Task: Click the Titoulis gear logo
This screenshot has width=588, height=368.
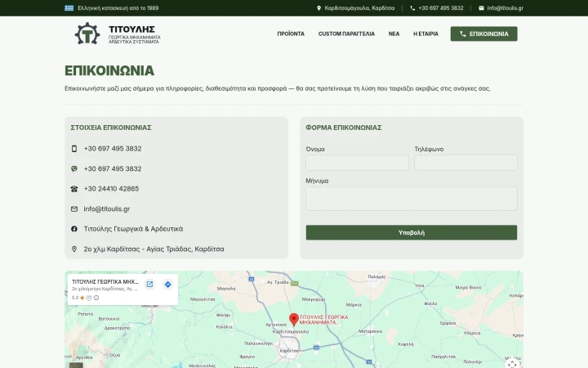Action: tap(87, 34)
